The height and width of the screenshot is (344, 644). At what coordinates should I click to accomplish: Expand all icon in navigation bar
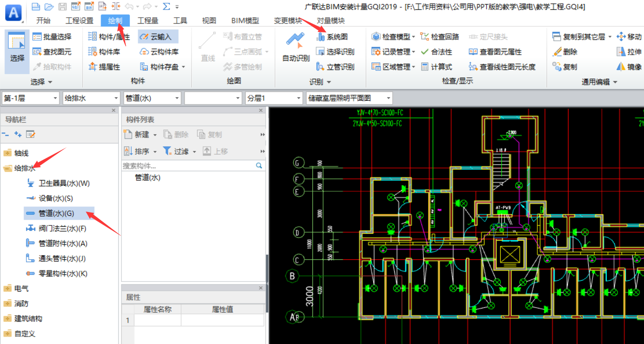point(18,134)
